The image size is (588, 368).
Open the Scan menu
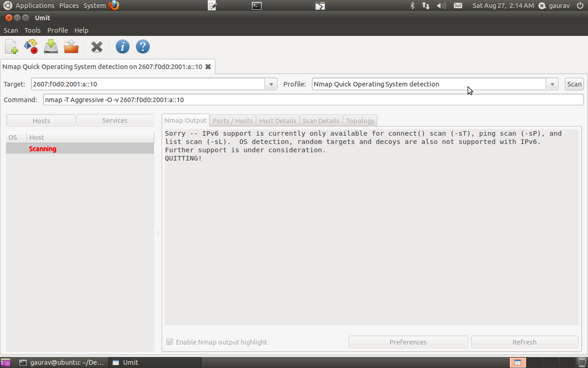(11, 30)
